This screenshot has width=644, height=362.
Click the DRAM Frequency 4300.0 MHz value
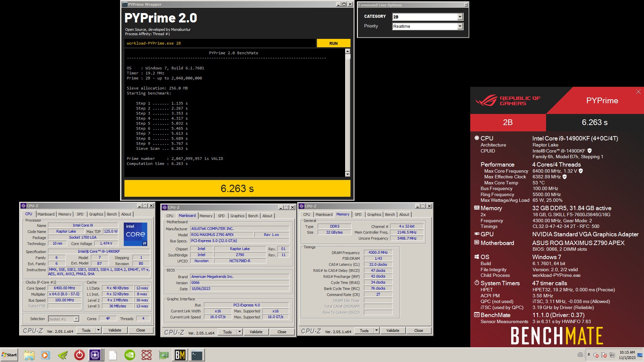pyautogui.click(x=378, y=252)
